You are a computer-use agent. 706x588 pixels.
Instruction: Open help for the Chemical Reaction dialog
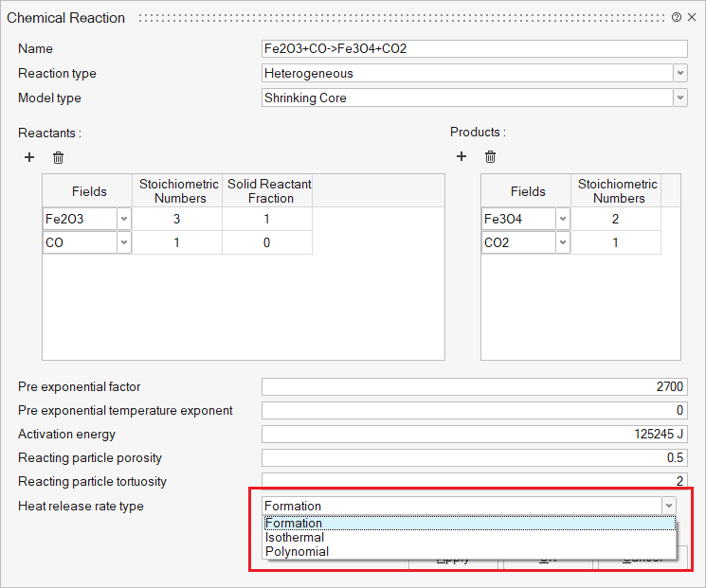(677, 17)
